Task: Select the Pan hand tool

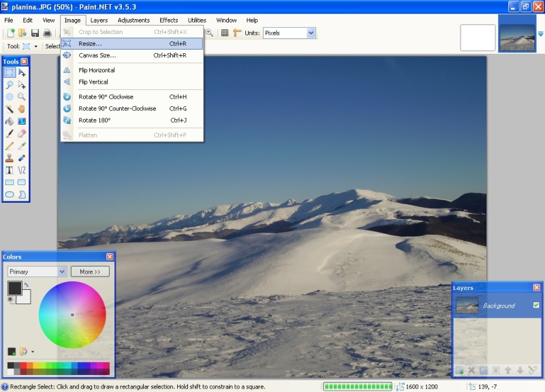Action: (x=22, y=108)
